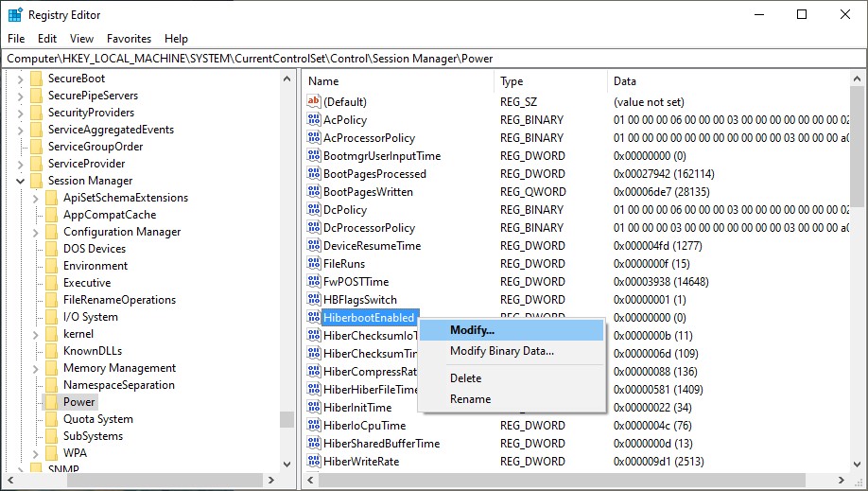Click the values pane scroll-right arrow
The height and width of the screenshot is (491, 868).
tap(842, 480)
